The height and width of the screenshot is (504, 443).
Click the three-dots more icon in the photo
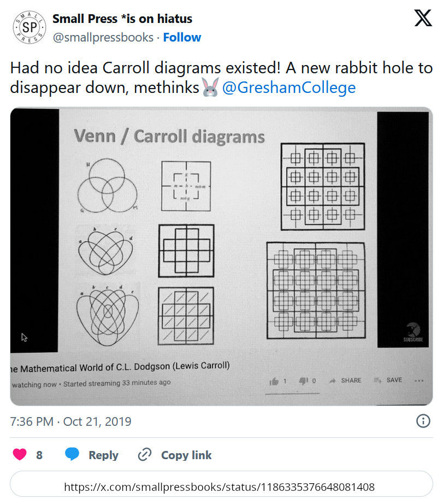[x=420, y=381]
